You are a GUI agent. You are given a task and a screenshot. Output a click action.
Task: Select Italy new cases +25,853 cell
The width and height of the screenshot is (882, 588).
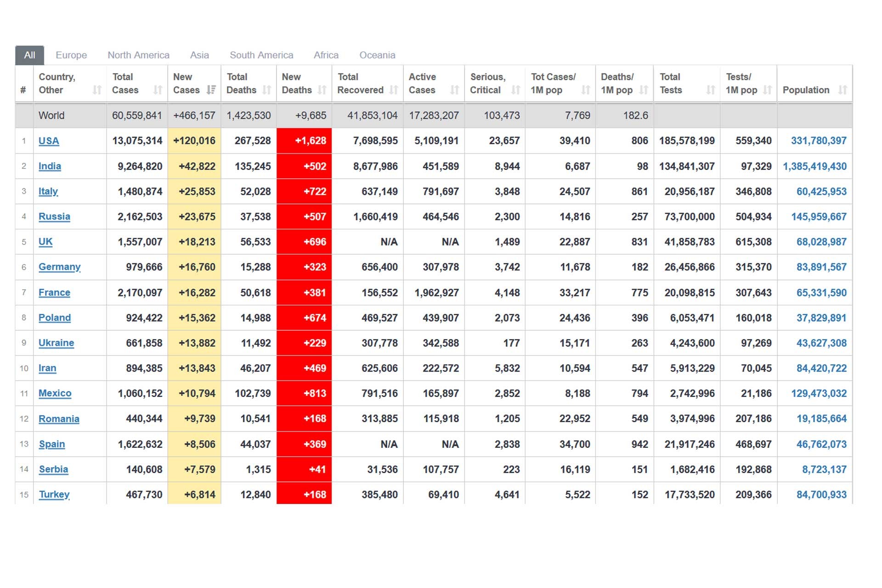194,192
